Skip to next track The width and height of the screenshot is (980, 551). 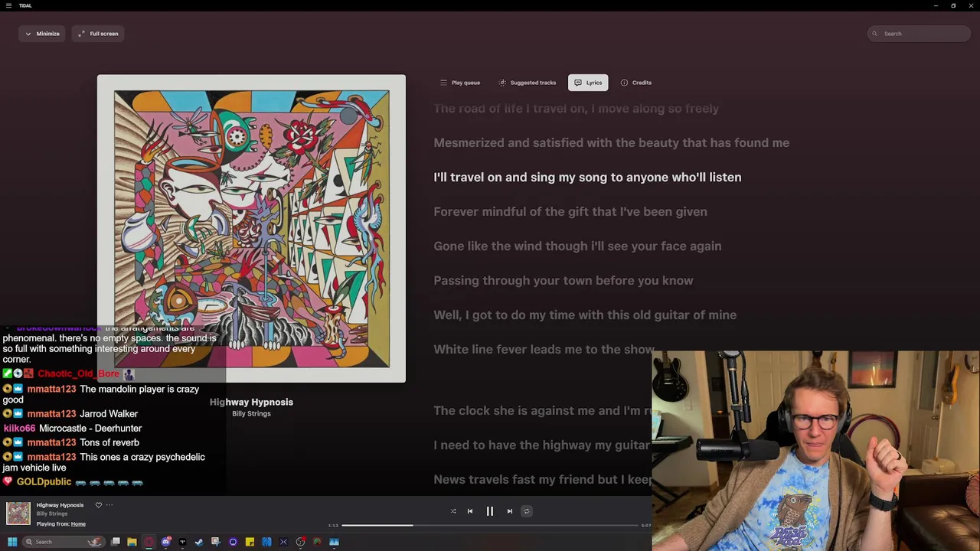coord(510,511)
